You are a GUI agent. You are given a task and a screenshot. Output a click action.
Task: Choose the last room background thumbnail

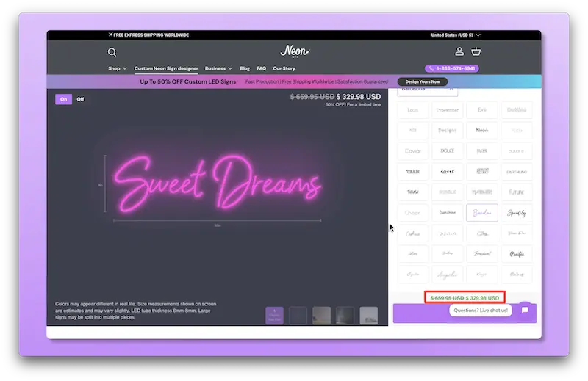(369, 316)
